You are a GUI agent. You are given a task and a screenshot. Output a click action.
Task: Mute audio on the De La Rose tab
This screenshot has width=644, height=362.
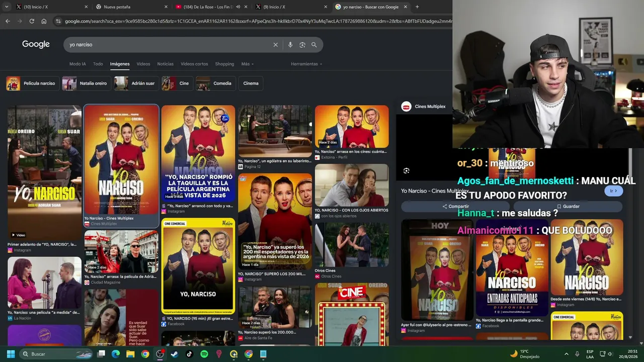(x=238, y=7)
